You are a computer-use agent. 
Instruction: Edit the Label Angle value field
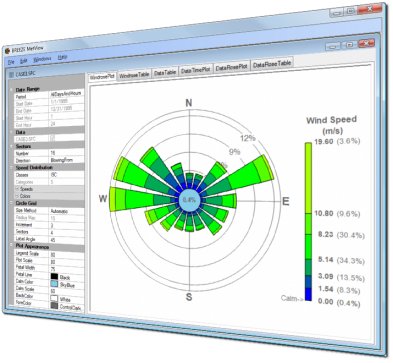tap(66, 240)
